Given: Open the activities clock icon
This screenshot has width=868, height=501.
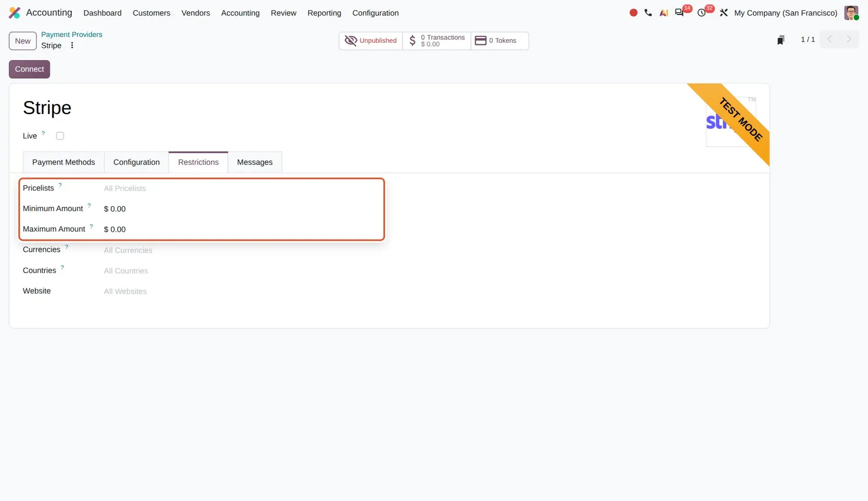Looking at the screenshot, I should click(701, 12).
